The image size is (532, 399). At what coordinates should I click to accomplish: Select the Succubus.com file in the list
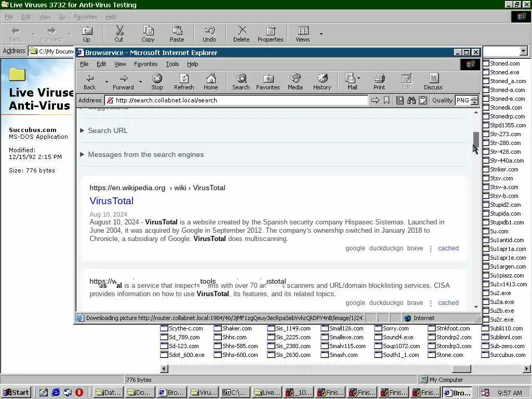tap(503, 355)
